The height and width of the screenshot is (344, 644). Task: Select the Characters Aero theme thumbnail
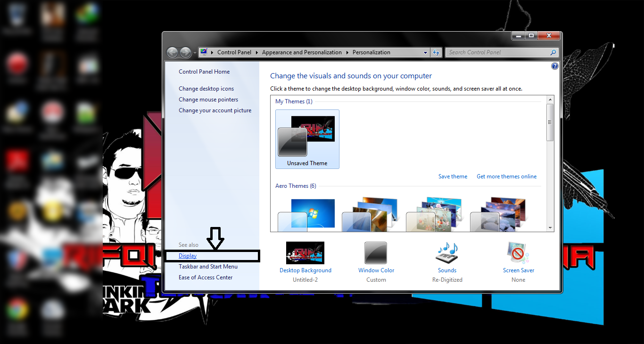[x=435, y=215]
